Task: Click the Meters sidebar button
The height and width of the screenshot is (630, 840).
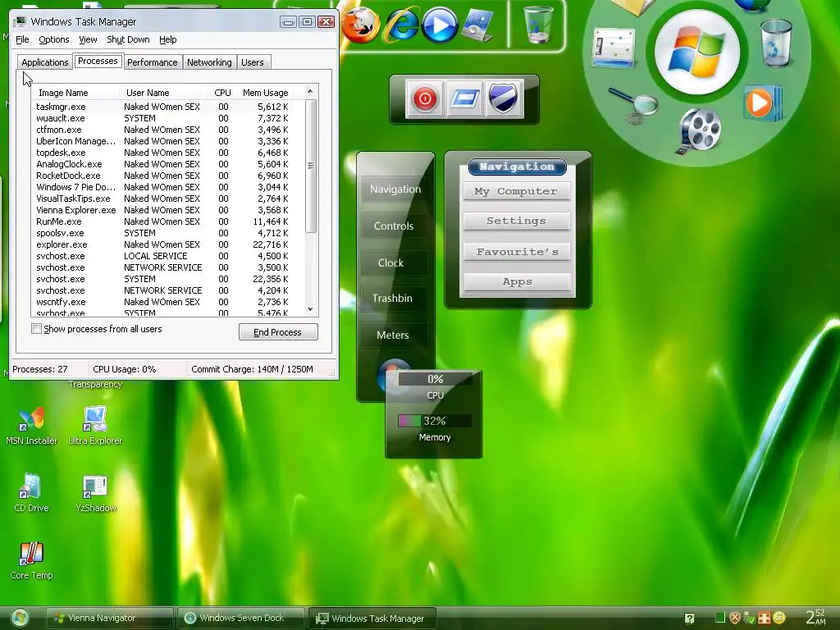Action: [x=393, y=336]
